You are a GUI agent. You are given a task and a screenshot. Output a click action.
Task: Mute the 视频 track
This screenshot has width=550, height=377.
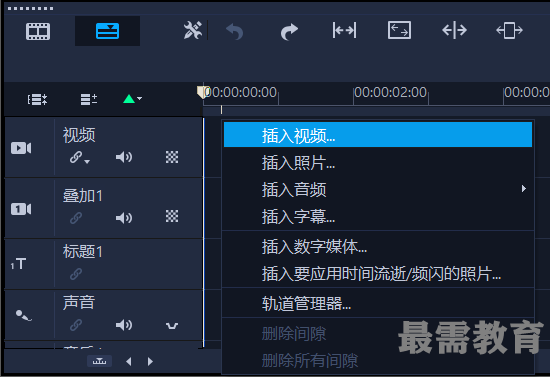point(124,157)
